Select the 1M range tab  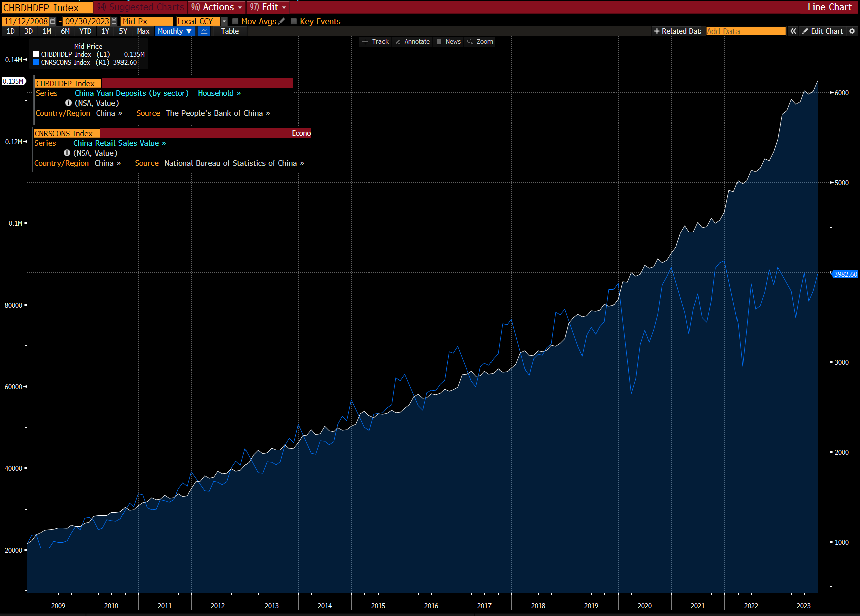coord(47,31)
